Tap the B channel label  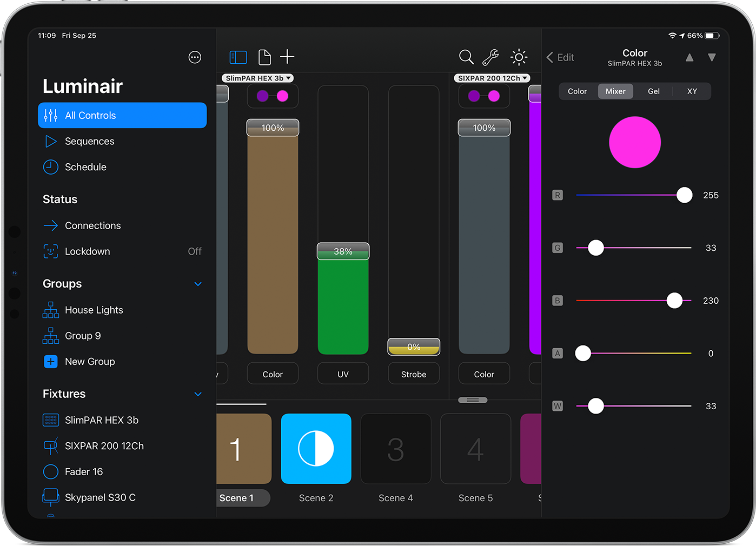click(x=558, y=301)
